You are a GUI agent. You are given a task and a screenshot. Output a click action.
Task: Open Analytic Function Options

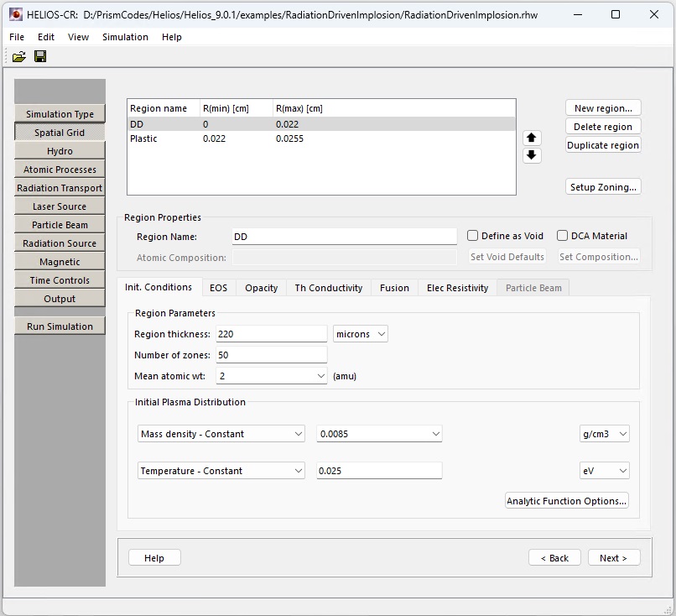click(566, 501)
